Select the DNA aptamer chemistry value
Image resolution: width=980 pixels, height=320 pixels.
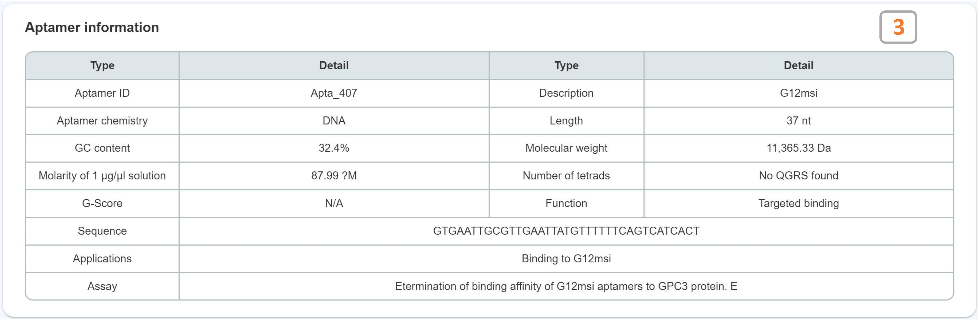pyautogui.click(x=334, y=121)
